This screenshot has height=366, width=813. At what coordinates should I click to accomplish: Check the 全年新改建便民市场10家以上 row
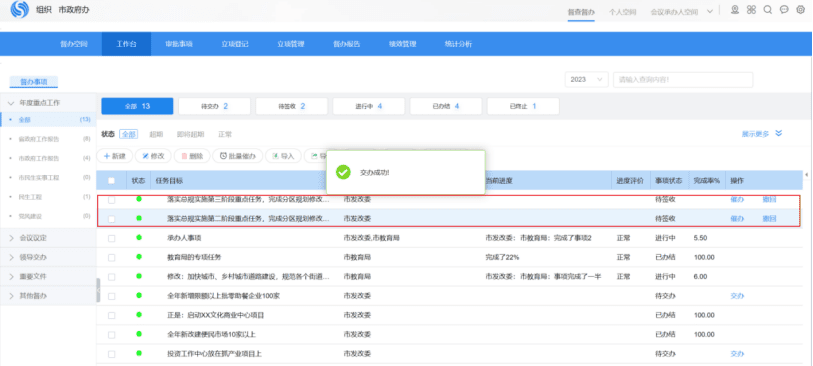111,335
